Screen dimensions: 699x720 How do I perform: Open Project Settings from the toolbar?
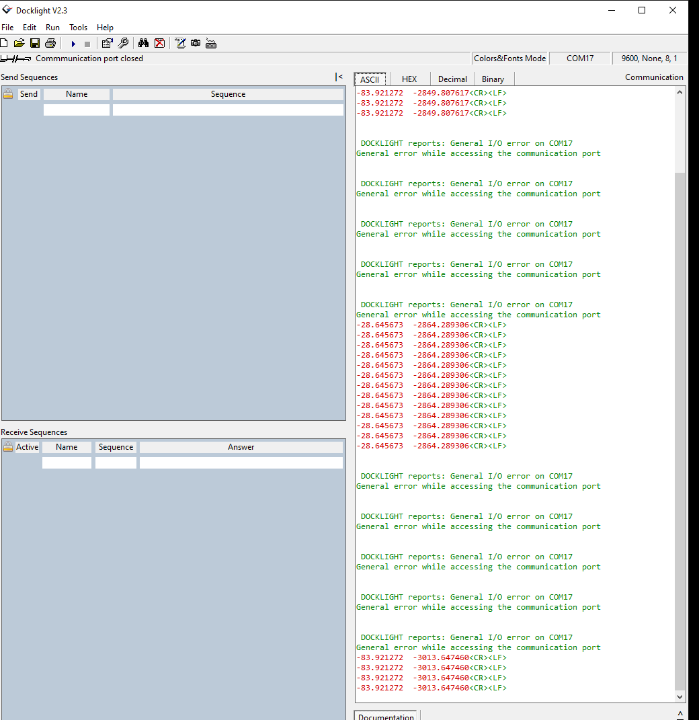pyautogui.click(x=107, y=44)
